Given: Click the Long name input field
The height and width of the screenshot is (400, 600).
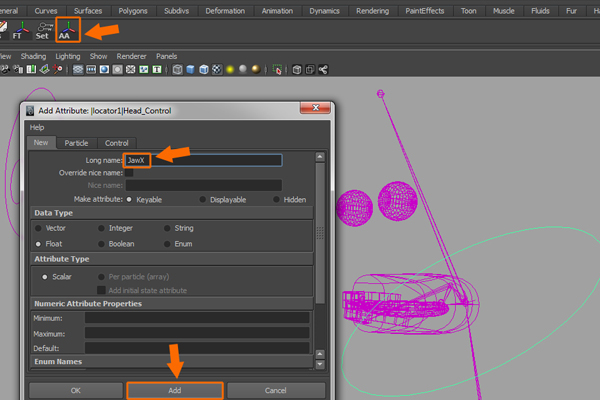Looking at the screenshot, I should click(203, 160).
